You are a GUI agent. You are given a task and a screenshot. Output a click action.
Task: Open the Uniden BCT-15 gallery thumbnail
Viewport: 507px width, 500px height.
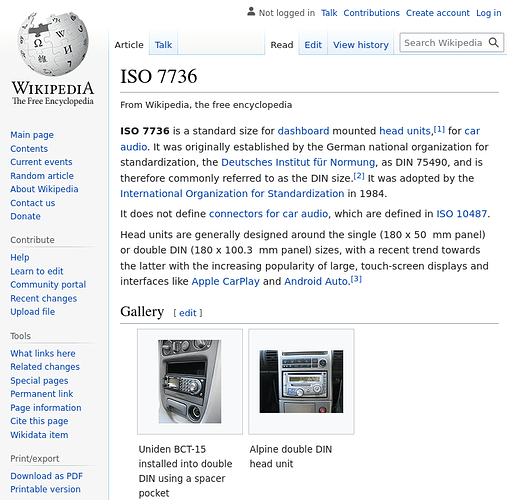pos(190,382)
